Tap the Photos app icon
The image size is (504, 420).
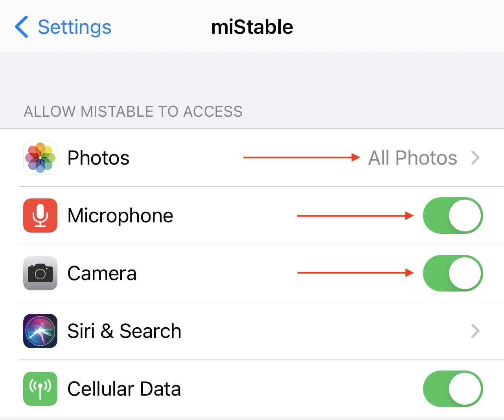coord(40,158)
